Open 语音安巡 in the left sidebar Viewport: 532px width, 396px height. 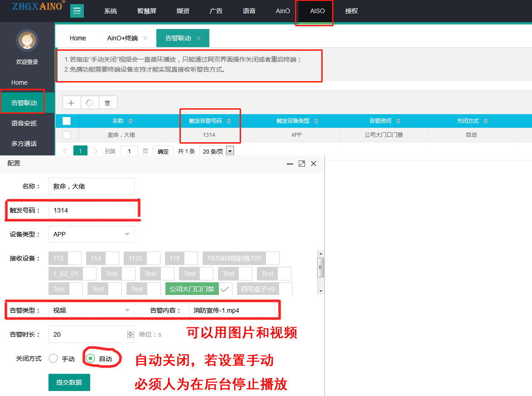(24, 123)
